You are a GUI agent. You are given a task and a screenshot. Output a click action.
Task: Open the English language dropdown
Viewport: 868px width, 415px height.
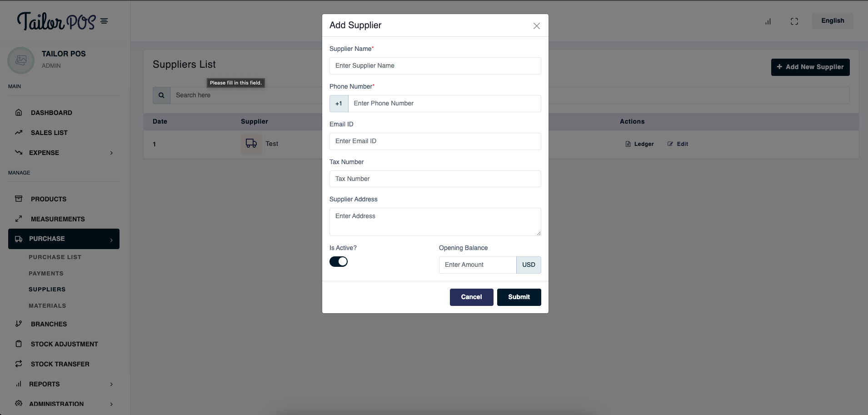pyautogui.click(x=833, y=21)
